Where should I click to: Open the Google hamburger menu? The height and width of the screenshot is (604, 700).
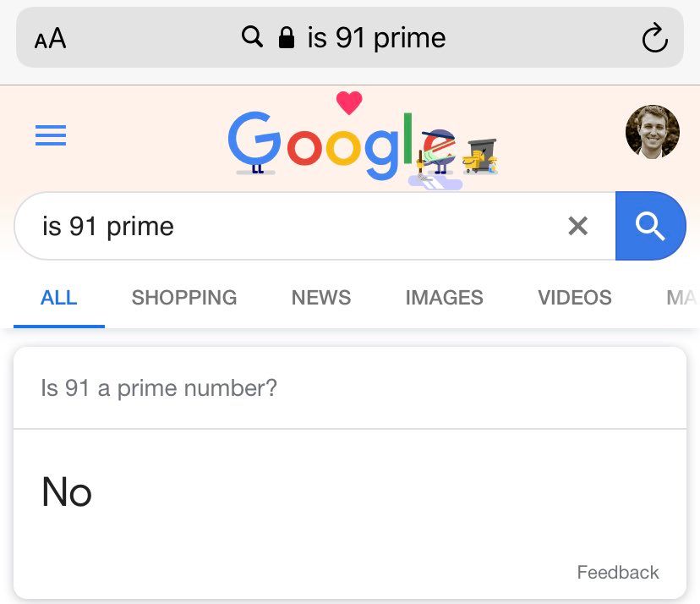[x=51, y=135]
